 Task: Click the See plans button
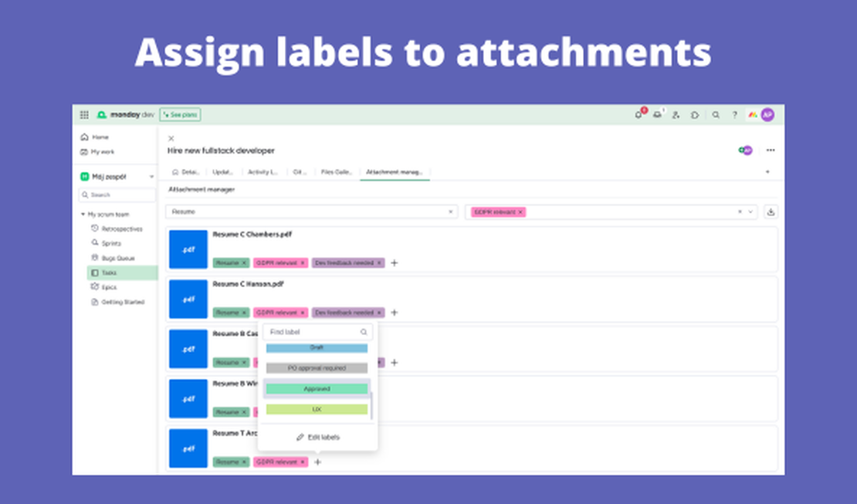180,115
